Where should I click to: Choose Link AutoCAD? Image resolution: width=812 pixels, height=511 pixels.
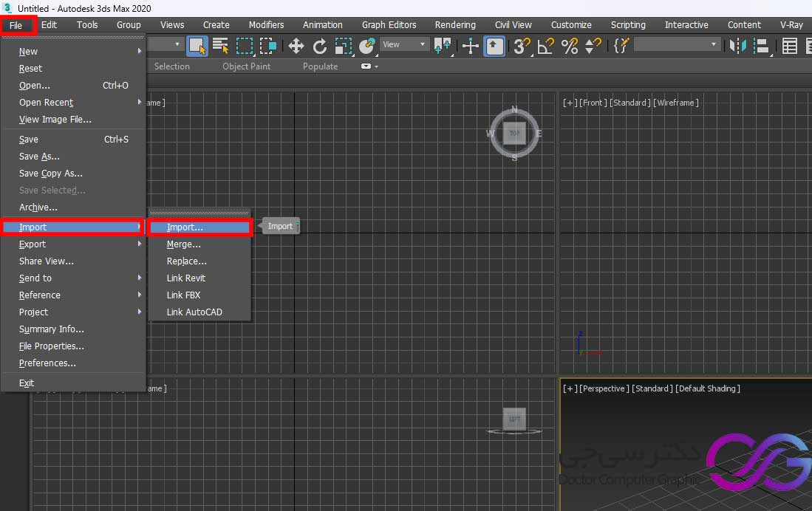pyautogui.click(x=200, y=312)
